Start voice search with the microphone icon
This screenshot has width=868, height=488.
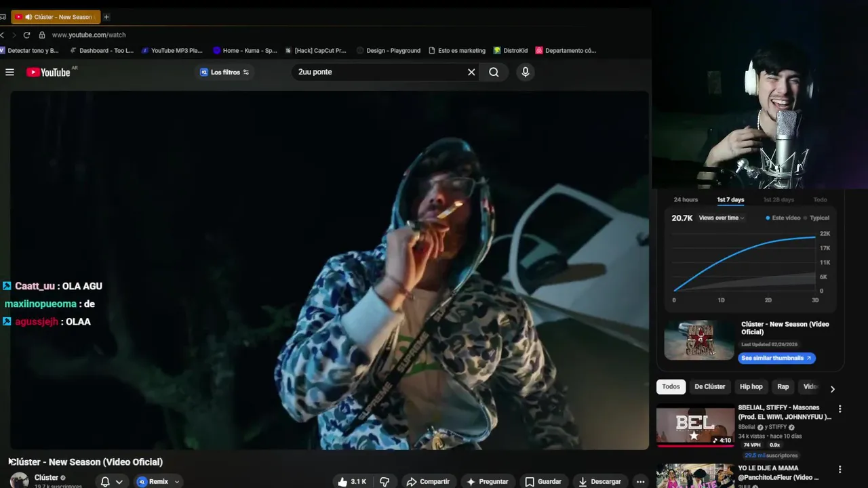tap(525, 72)
